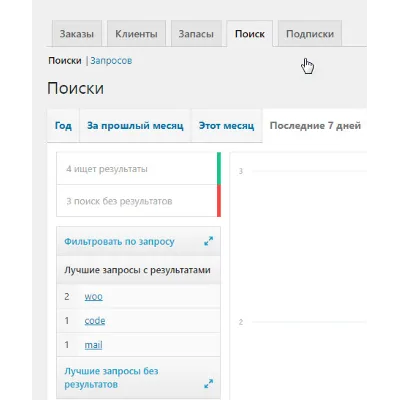This screenshot has width=400, height=400.
Task: Click the green series color bar
Action: pyautogui.click(x=219, y=169)
